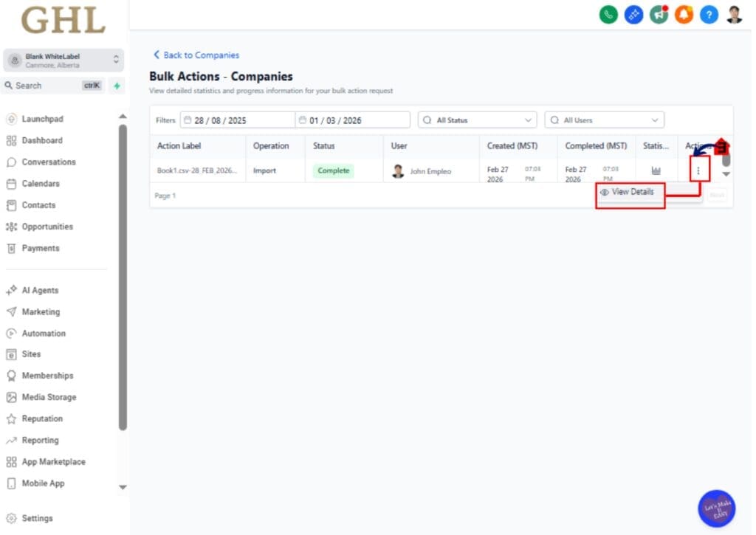
Task: Open the 28 / 08 / 2025 date picker
Action: [236, 119]
